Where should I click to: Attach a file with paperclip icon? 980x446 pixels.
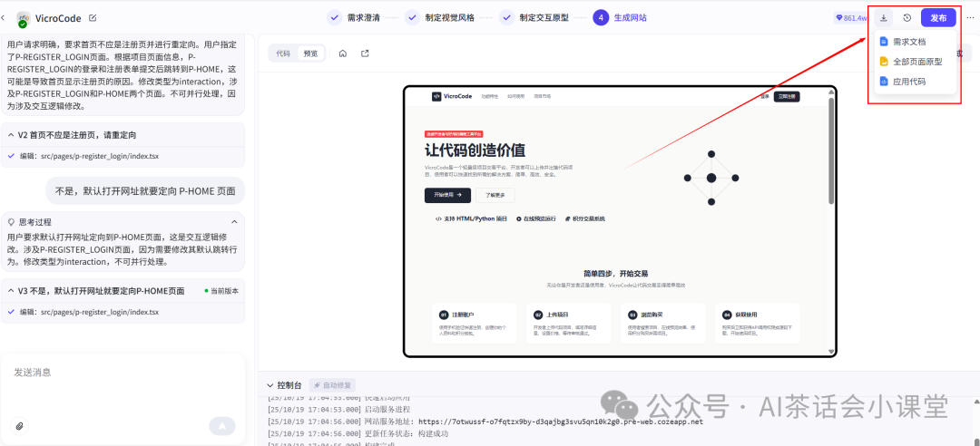coord(19,426)
